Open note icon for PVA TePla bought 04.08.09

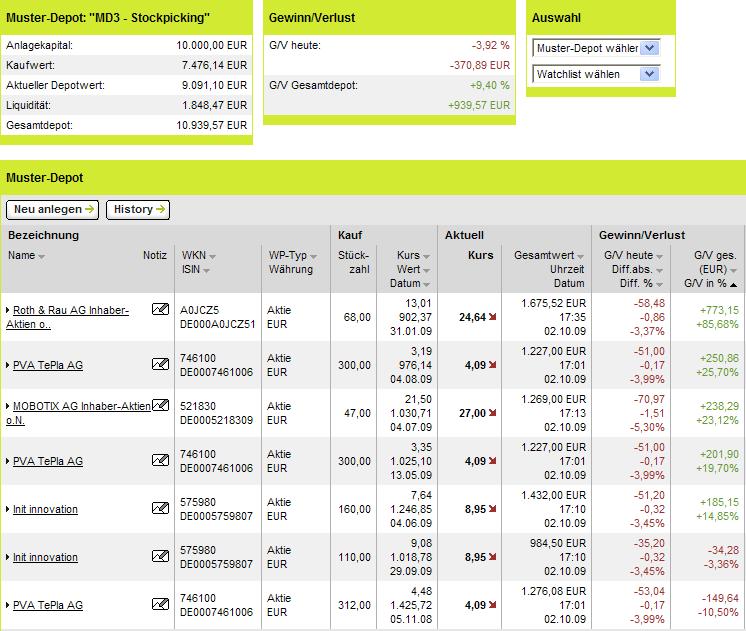click(x=160, y=364)
